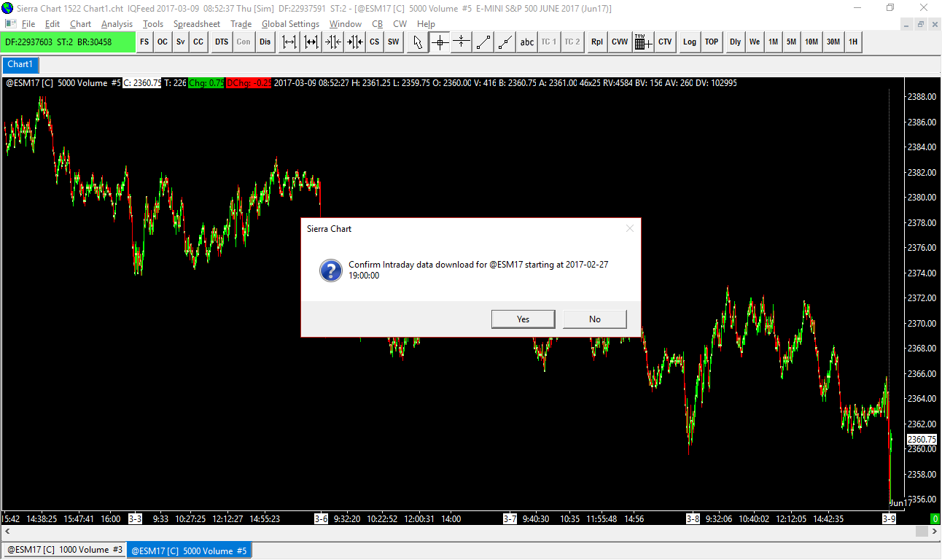Click the chart window icon beside File

pos(10,24)
